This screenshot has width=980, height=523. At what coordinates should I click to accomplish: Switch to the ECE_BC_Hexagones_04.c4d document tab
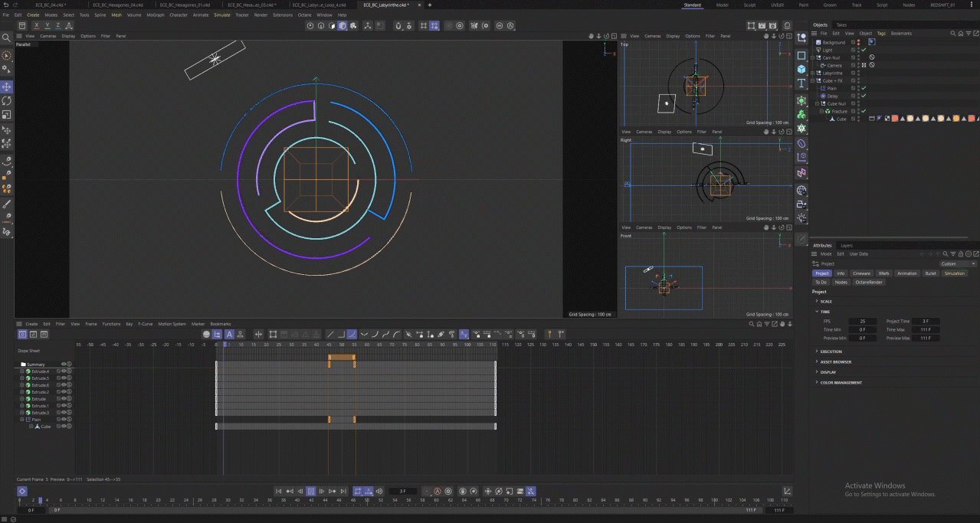pos(118,5)
